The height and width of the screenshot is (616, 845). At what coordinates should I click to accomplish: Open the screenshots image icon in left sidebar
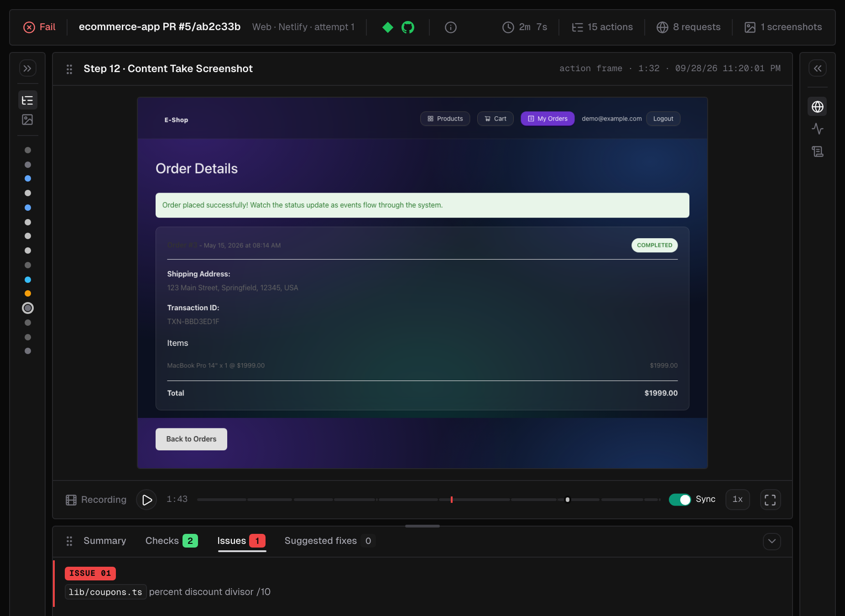click(27, 120)
